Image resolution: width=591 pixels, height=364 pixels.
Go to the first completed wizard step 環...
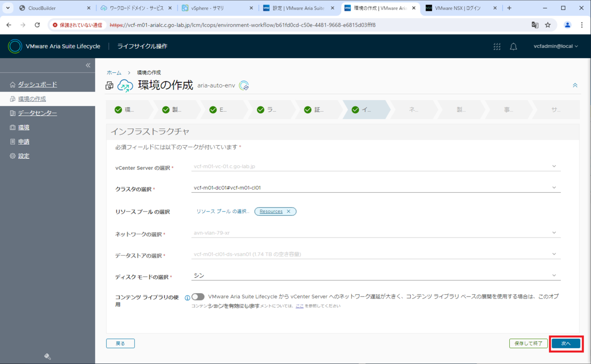point(130,110)
